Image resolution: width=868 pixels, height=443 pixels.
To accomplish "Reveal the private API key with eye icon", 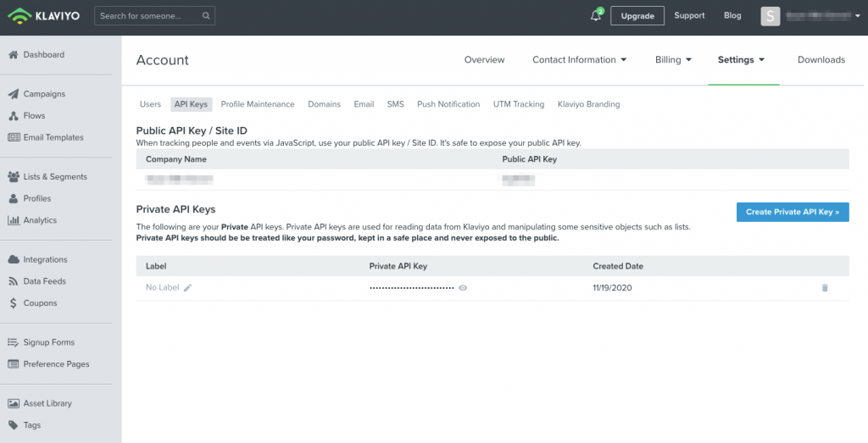I will tap(463, 288).
